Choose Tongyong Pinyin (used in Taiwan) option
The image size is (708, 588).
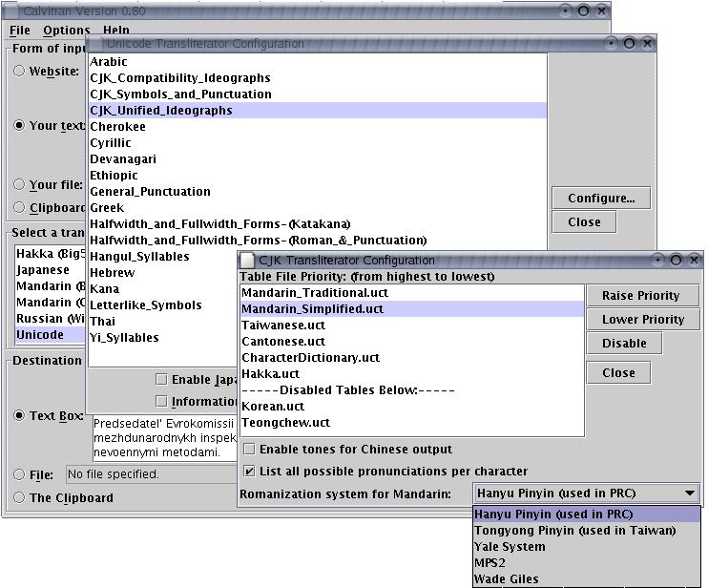573,531
